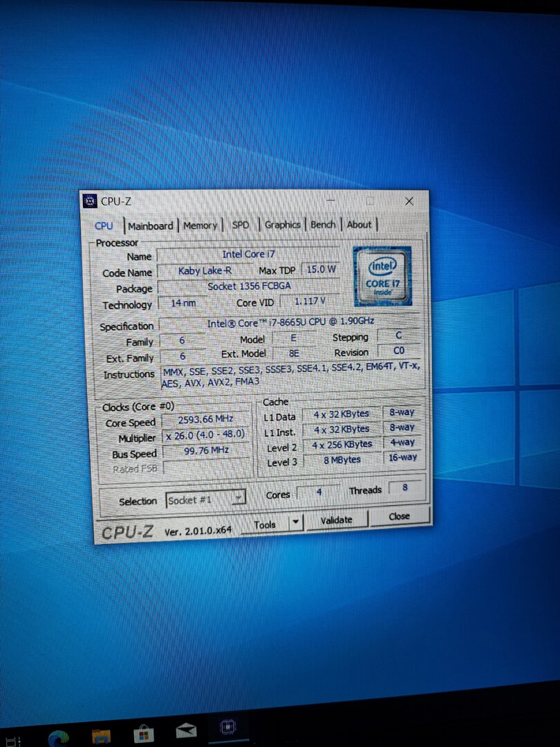Click the Validate button
Screen dimensions: 560x747
[x=336, y=519]
